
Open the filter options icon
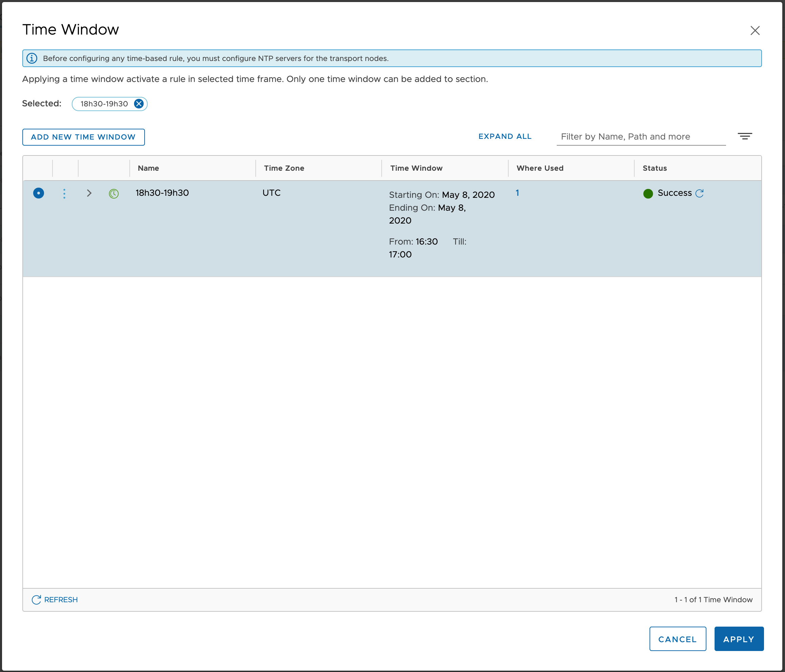(x=744, y=136)
